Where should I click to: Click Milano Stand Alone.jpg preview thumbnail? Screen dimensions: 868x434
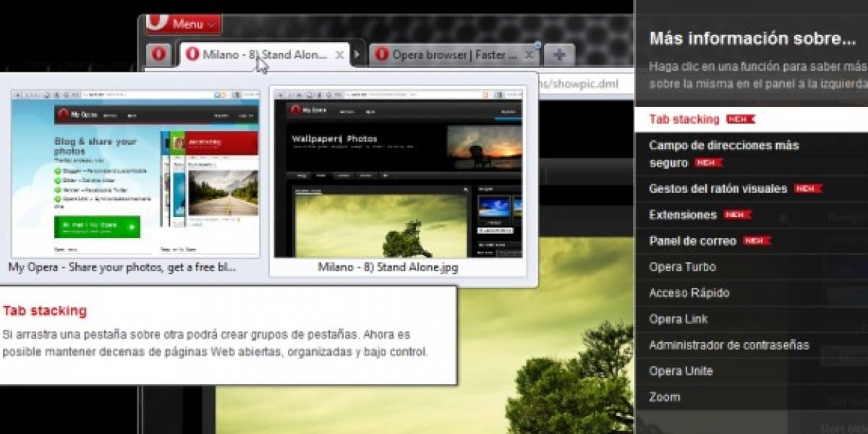[398, 174]
